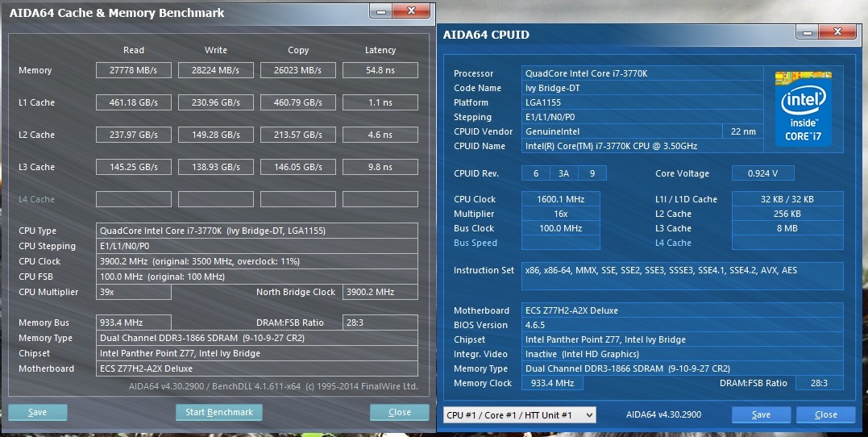Open the CPU #1 / Core #1 / HTT Unit #1 dropdown
This screenshot has height=437, width=868.
pos(519,415)
